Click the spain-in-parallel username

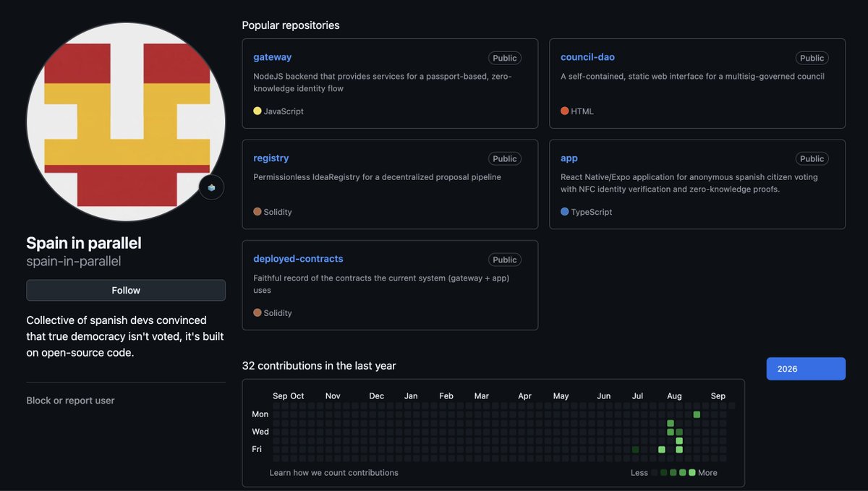click(74, 261)
